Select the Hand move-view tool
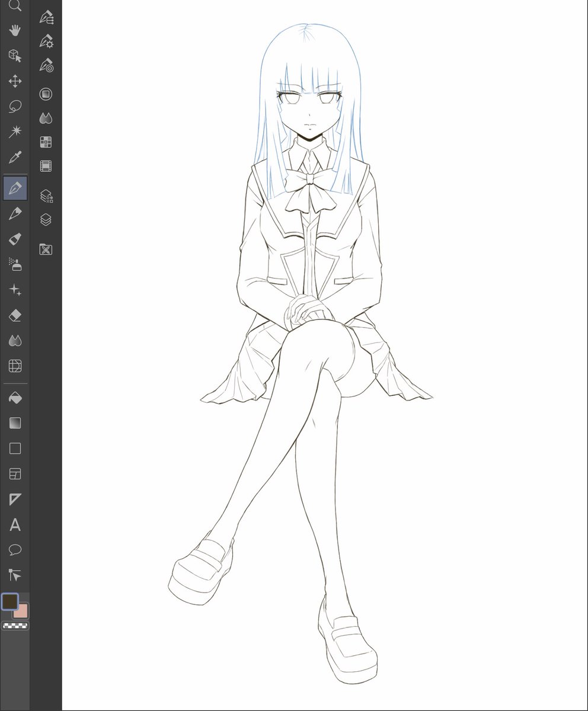588x711 pixels. (15, 31)
